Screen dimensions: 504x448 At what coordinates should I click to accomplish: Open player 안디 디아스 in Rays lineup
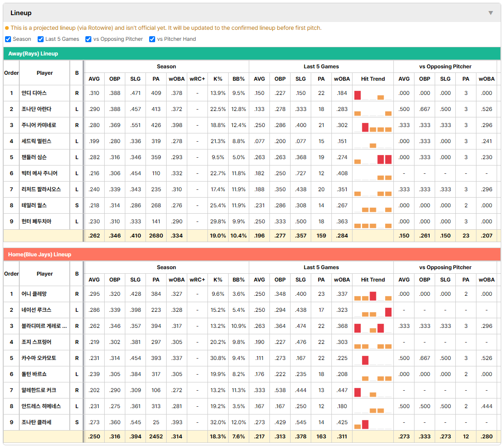34,93
